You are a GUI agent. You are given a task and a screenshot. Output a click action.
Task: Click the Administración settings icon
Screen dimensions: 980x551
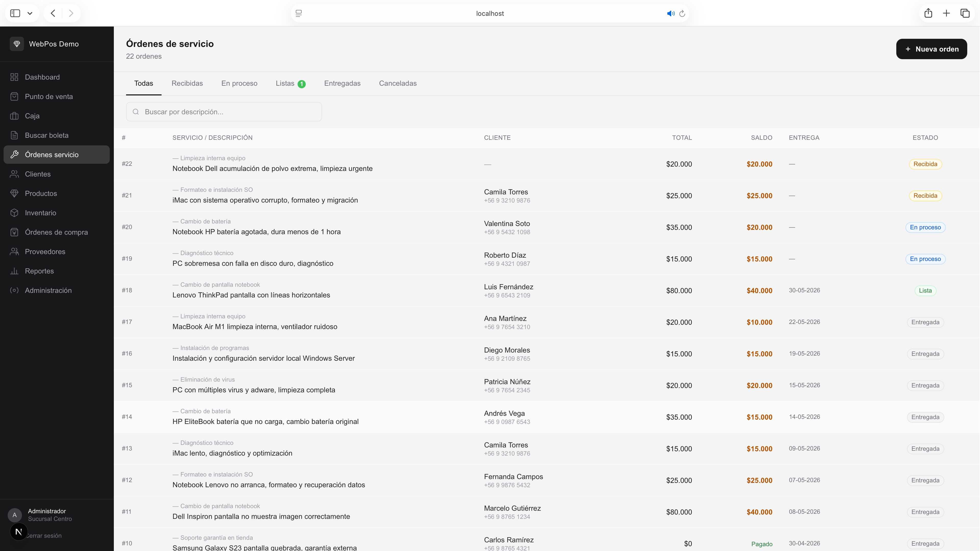(15, 291)
